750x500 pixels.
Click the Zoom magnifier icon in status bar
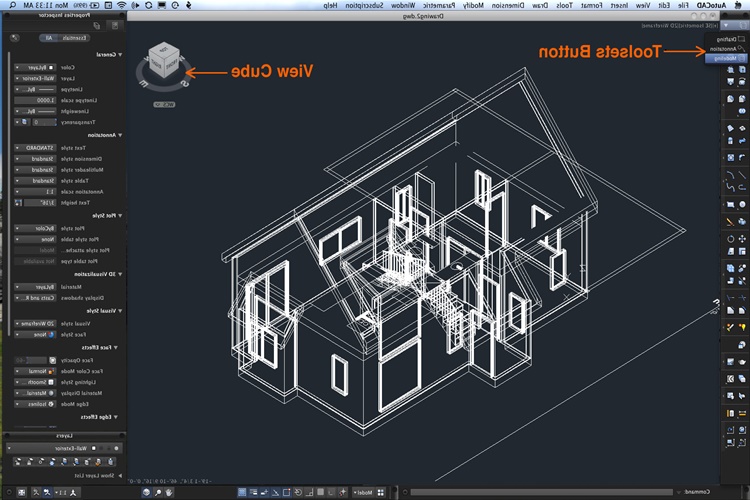tap(158, 492)
